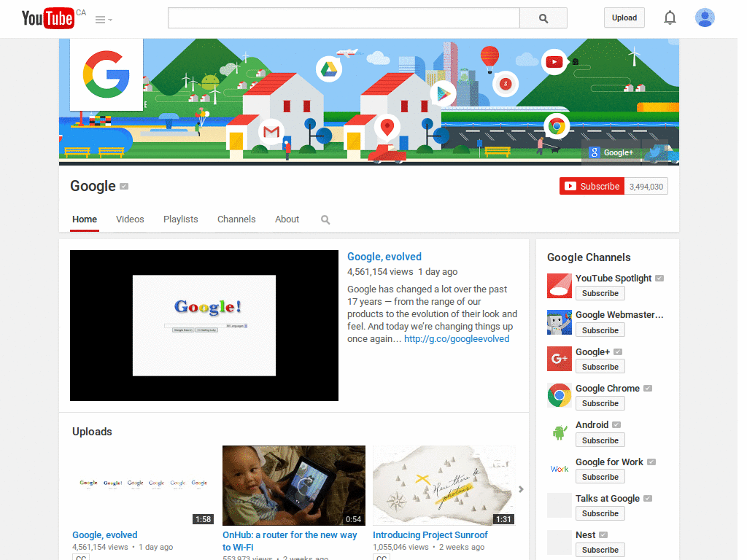Open the OnHub router video thumbnail
The width and height of the screenshot is (747, 560).
tap(294, 485)
